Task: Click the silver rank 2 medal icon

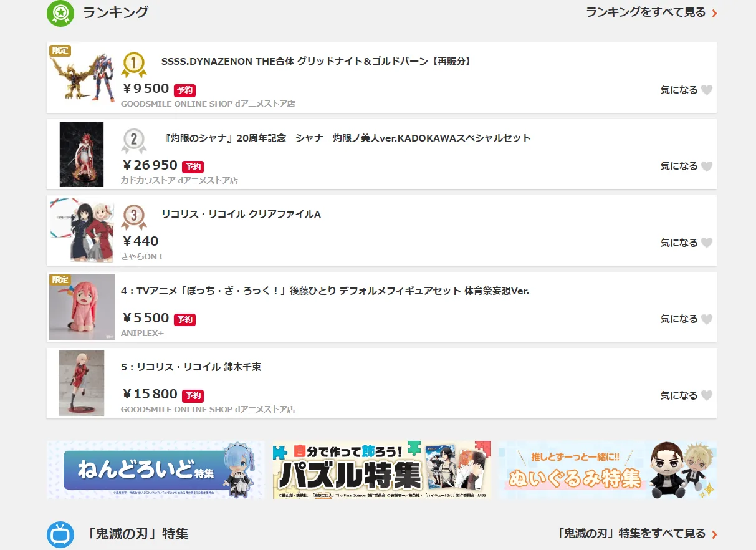Action: pyautogui.click(x=134, y=141)
